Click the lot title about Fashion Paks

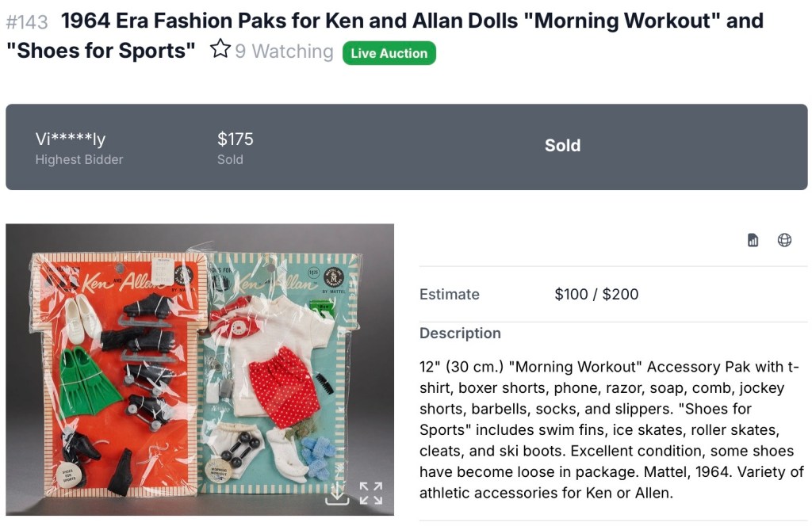point(412,21)
